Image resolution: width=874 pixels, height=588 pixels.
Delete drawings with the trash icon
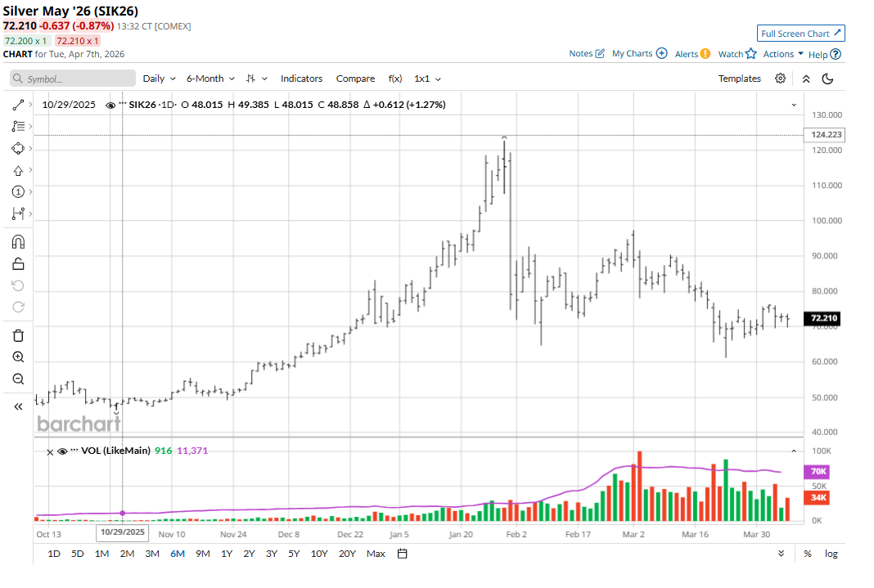[x=18, y=335]
